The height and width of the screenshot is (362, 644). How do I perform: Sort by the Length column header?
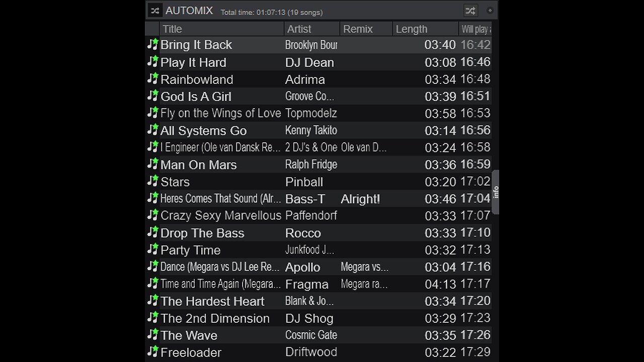[x=426, y=29]
